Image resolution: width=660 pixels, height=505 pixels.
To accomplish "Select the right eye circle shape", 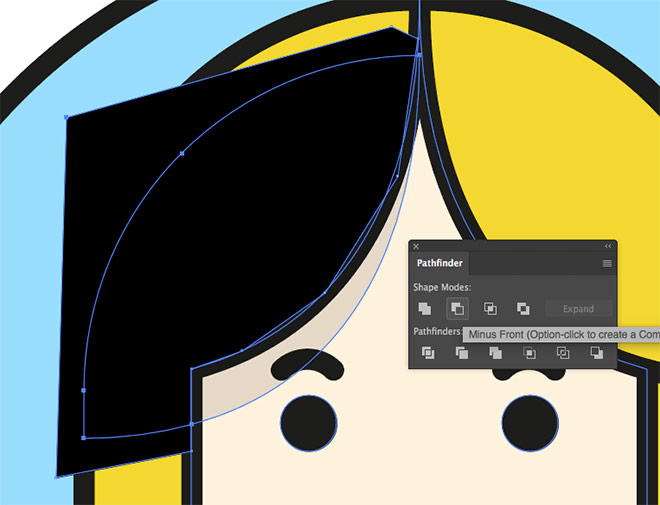I will [530, 423].
